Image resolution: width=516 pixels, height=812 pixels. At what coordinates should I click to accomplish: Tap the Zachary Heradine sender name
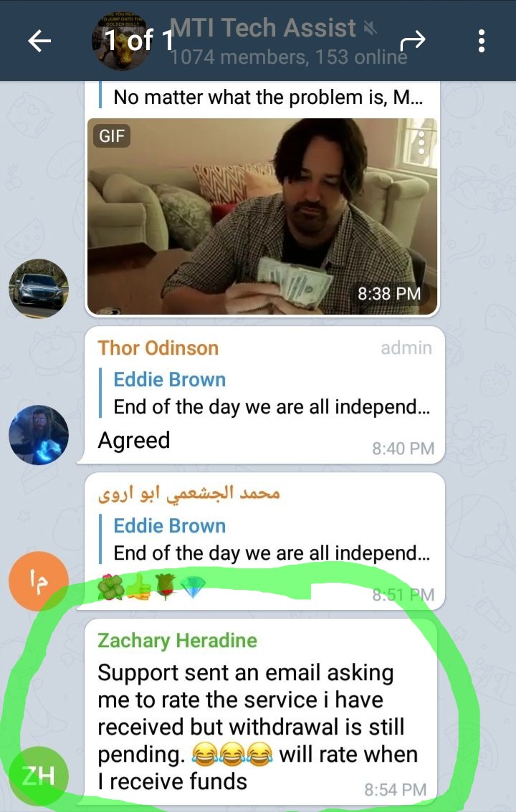(177, 641)
